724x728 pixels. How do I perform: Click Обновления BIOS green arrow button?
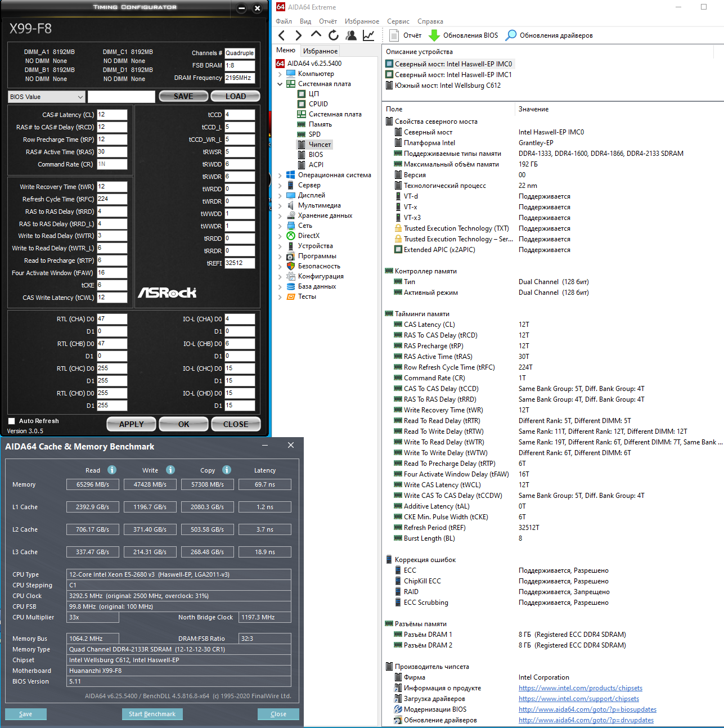[464, 35]
